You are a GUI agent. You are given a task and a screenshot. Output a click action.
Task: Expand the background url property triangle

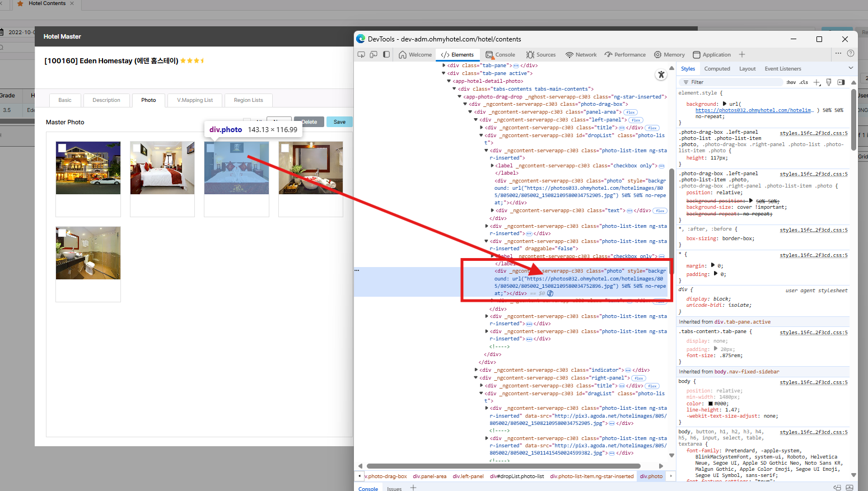[x=725, y=104]
